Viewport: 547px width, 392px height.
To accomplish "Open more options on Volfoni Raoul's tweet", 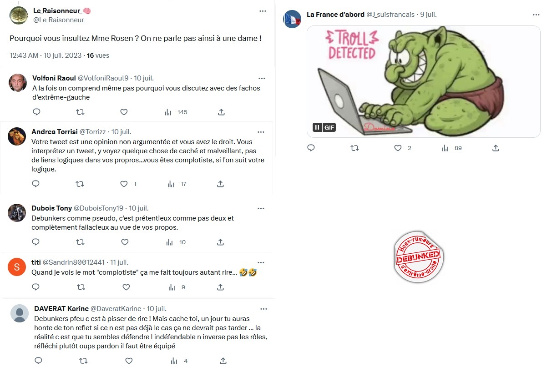I will 262,78.
